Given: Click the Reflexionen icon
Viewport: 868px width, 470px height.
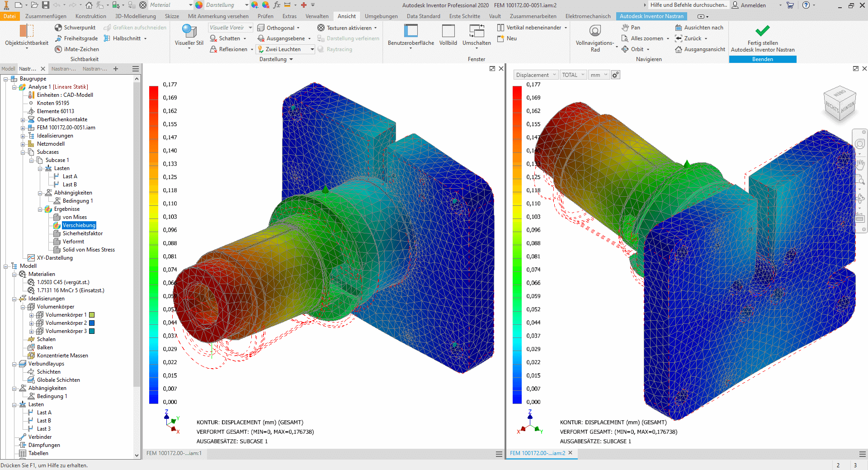Looking at the screenshot, I should (214, 49).
